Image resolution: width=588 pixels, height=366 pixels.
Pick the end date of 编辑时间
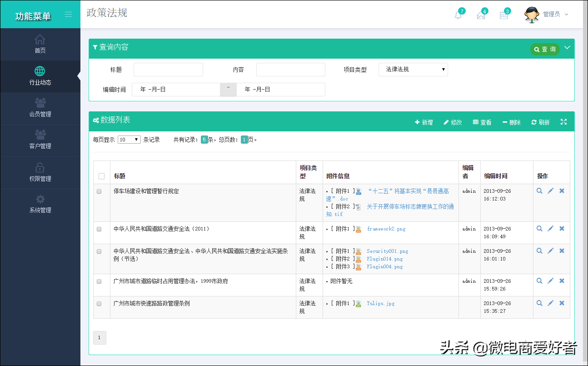coord(281,90)
